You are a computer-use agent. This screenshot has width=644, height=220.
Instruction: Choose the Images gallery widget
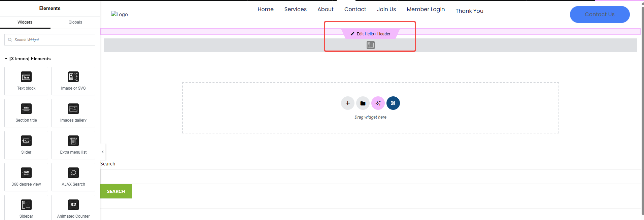tap(73, 113)
